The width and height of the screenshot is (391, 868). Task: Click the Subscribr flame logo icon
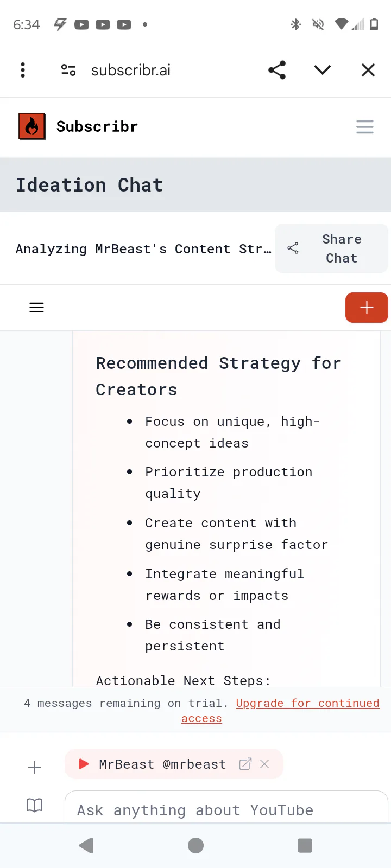(32, 126)
